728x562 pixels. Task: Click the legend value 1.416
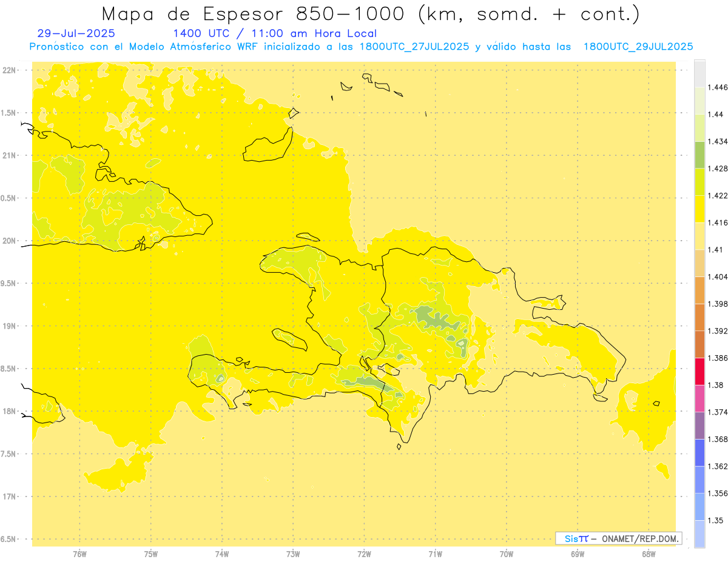click(719, 222)
